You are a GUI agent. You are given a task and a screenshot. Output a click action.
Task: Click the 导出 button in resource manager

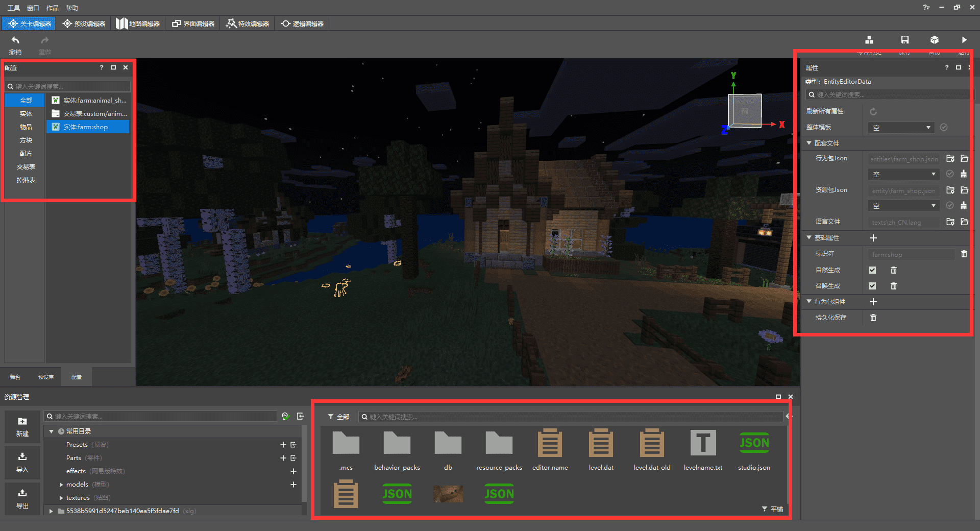22,499
